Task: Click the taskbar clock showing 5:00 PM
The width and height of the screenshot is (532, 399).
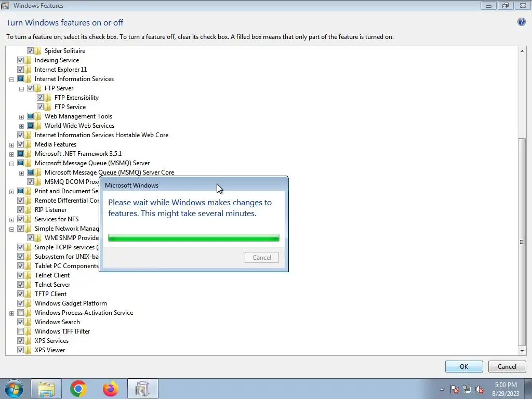Action: pos(506,389)
